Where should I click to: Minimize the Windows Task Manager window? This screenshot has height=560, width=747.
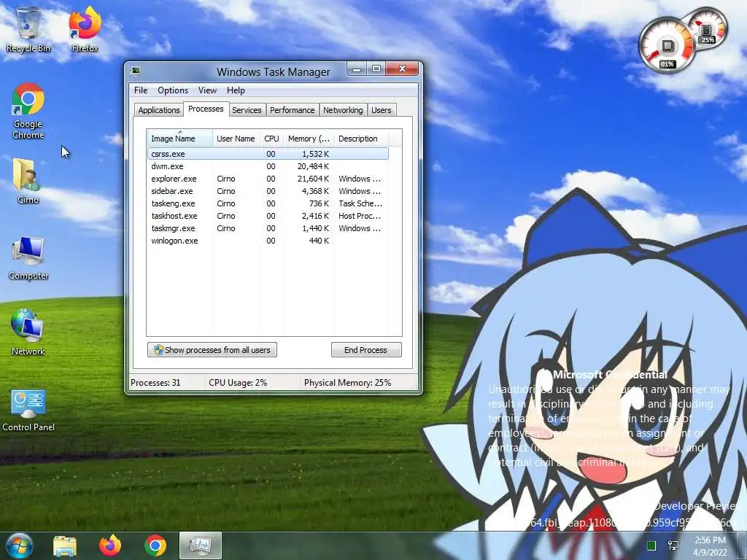[x=356, y=69]
